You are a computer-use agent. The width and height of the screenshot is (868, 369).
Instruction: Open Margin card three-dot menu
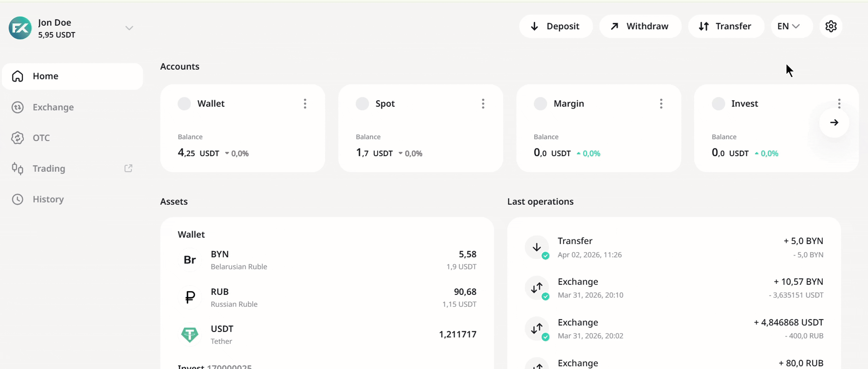661,104
